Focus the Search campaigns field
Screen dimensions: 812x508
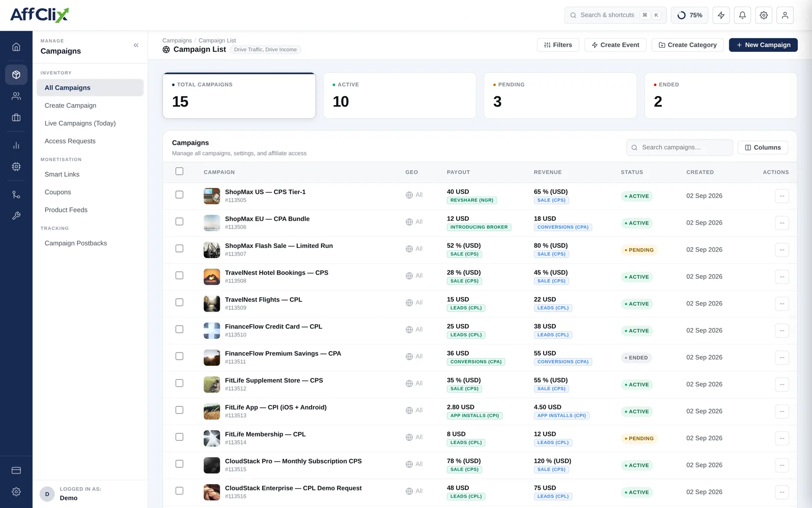[680, 147]
